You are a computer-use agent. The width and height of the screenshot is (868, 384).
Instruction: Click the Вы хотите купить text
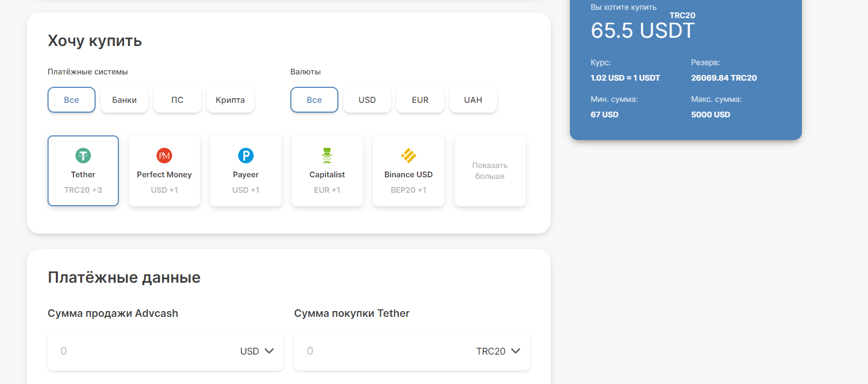624,7
